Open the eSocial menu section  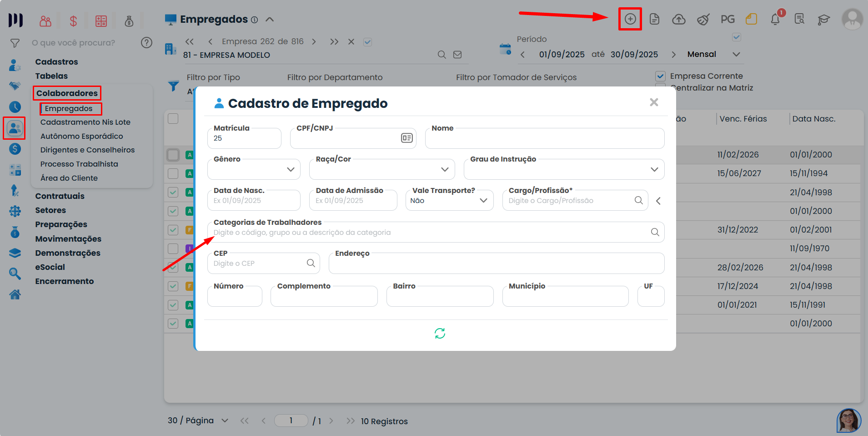(50, 267)
